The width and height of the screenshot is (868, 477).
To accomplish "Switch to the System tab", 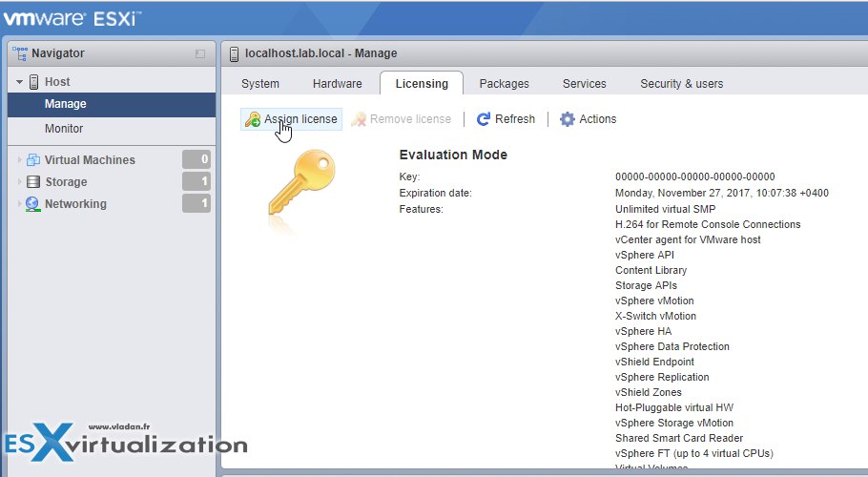I will click(260, 84).
